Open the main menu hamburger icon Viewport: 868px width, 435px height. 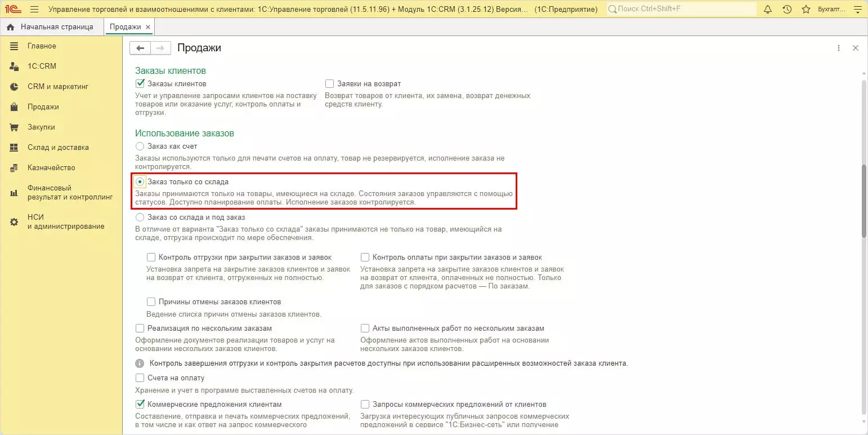click(x=34, y=10)
